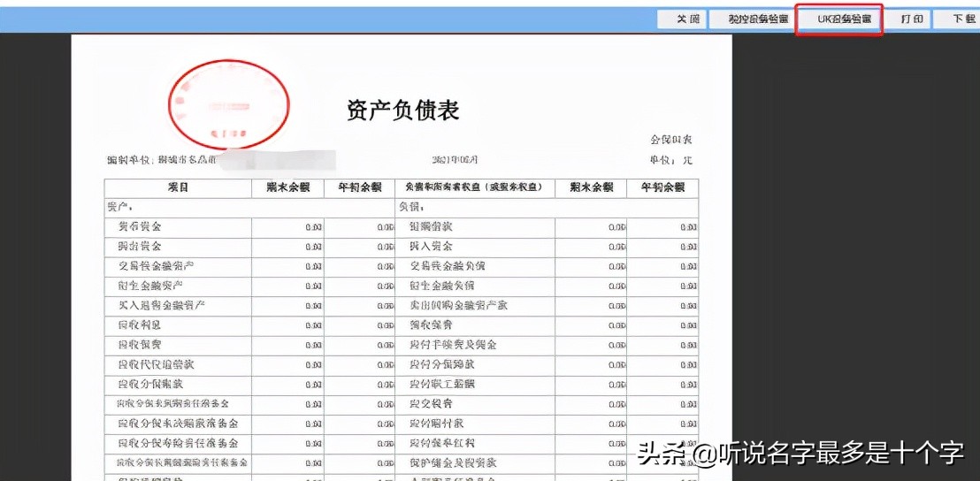Click the 期末余额 value for 应交税费
Viewport: 980px width, 481px height.
click(616, 405)
